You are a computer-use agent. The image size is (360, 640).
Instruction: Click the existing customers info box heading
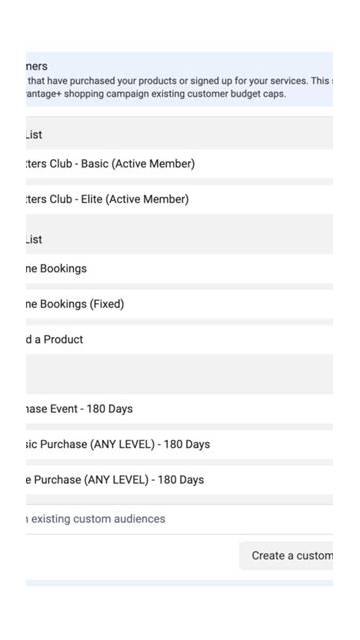37,66
